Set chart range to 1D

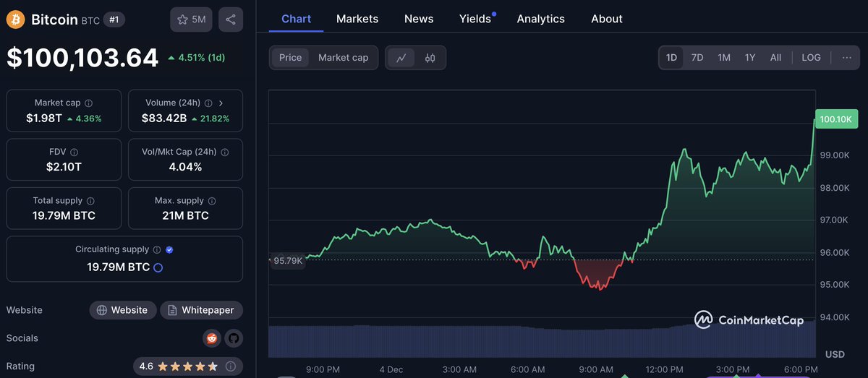671,58
